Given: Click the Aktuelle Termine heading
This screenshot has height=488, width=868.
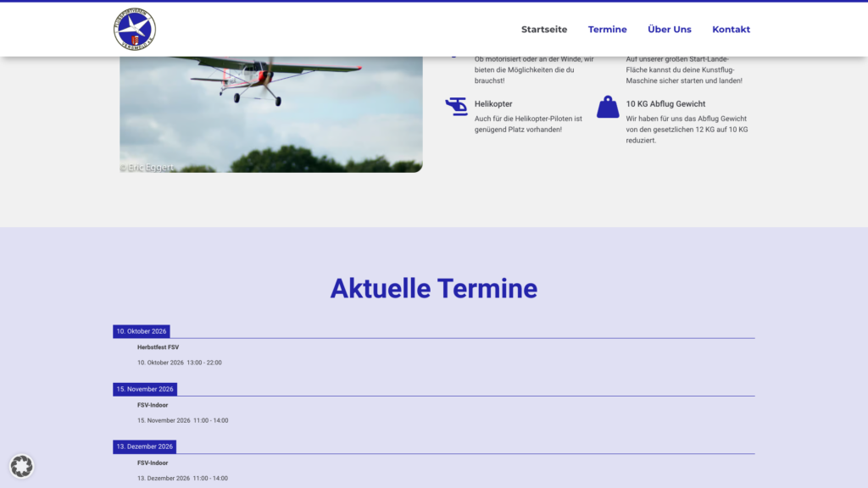Looking at the screenshot, I should tap(434, 288).
